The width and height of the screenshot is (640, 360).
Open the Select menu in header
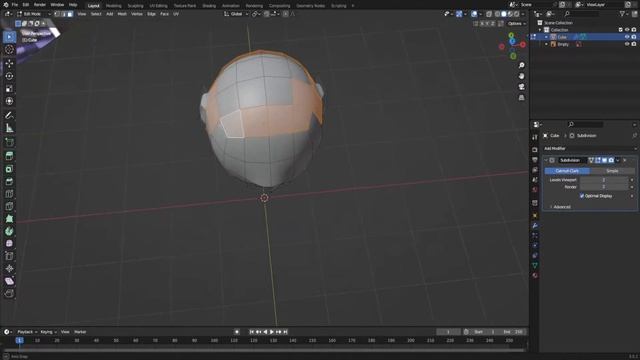coord(96,14)
